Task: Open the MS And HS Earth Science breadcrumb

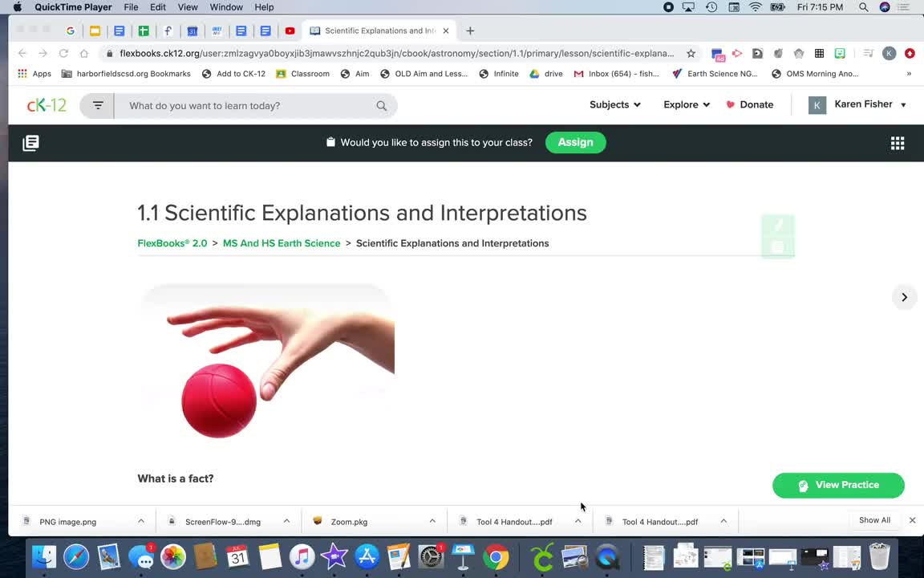Action: (282, 243)
